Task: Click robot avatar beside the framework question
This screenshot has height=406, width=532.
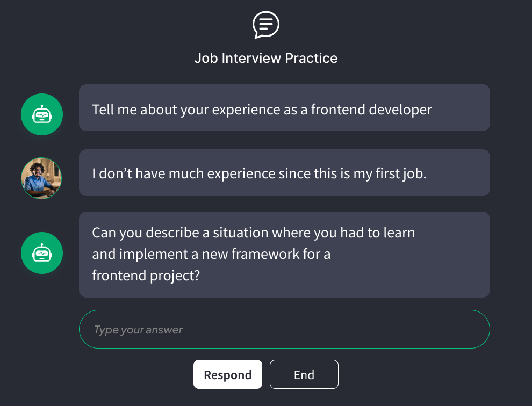Action: point(42,253)
